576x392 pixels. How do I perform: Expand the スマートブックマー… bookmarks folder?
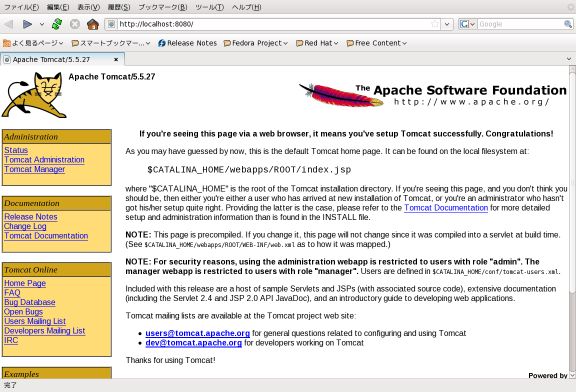[111, 43]
